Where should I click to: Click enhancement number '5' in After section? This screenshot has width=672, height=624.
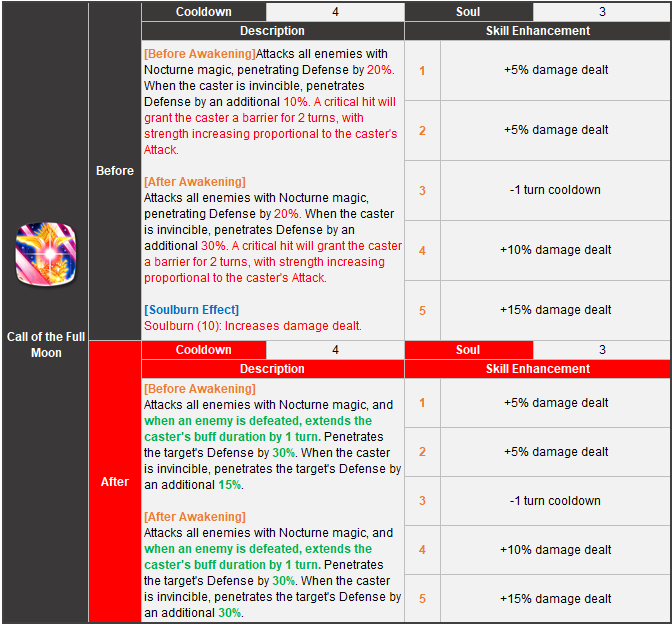coord(422,598)
